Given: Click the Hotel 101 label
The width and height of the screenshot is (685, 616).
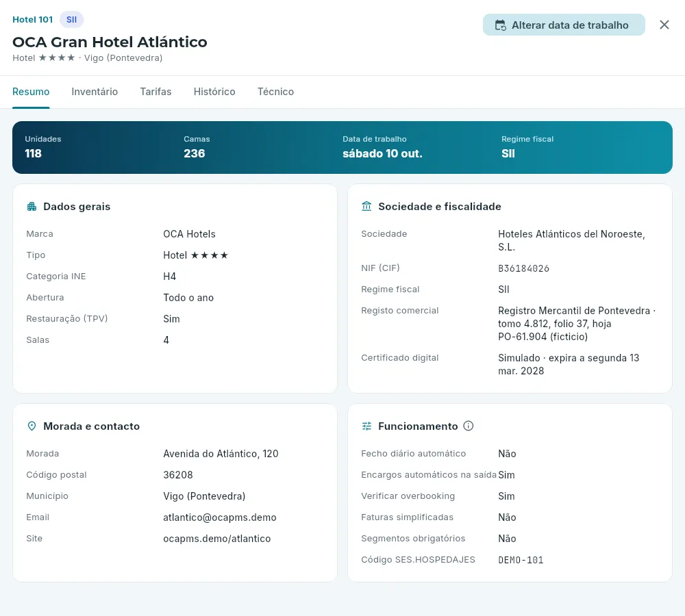Looking at the screenshot, I should 33,20.
